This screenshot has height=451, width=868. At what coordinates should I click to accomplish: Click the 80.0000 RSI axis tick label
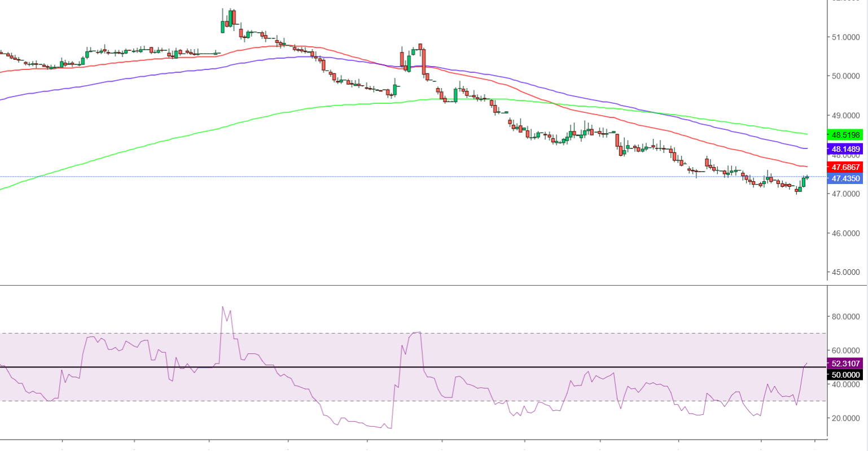(x=846, y=317)
